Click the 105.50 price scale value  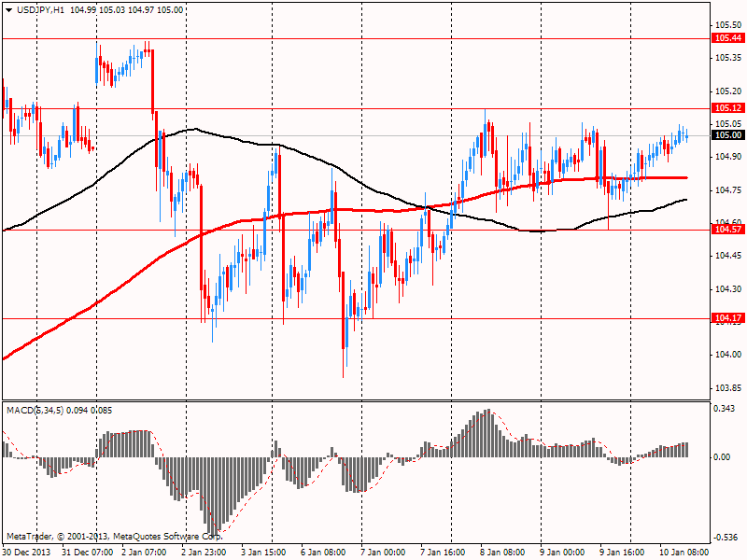pyautogui.click(x=728, y=25)
